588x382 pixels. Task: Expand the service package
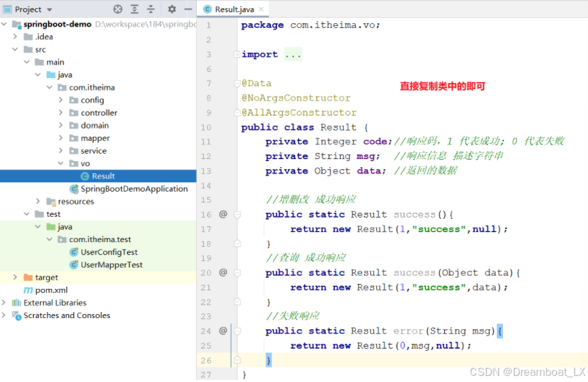[x=60, y=150]
